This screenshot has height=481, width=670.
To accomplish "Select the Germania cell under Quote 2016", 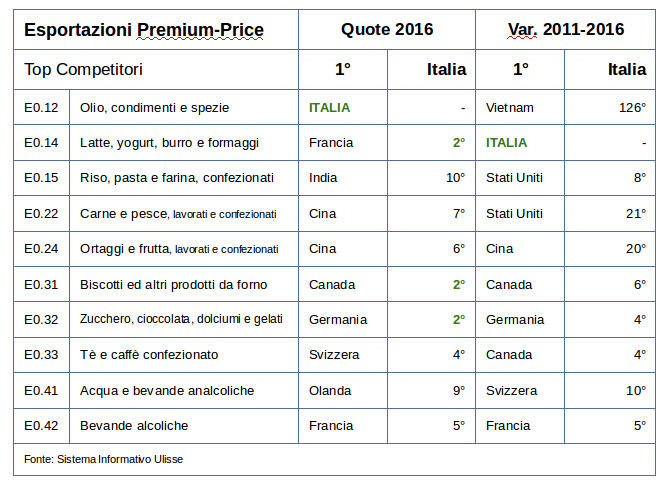I will tap(343, 320).
